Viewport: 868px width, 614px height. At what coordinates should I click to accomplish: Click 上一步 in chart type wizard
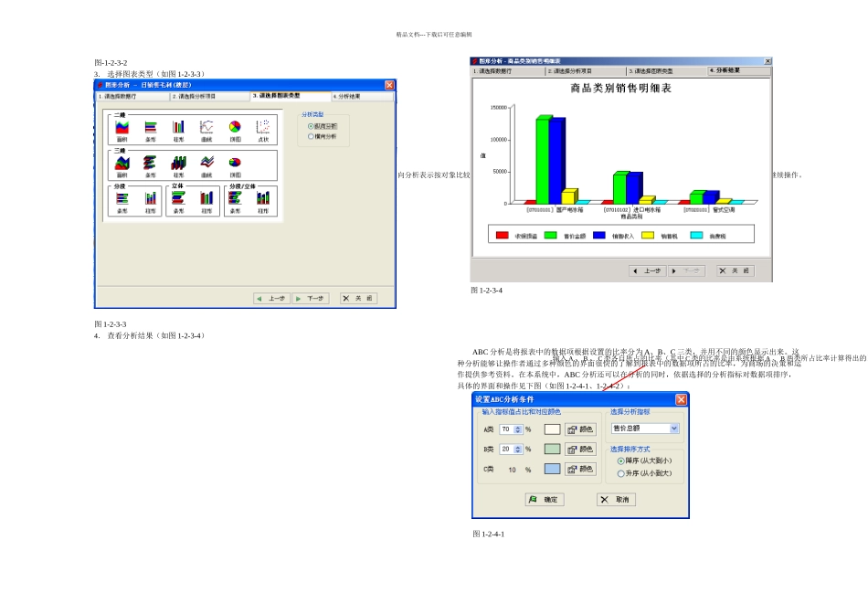point(271,299)
